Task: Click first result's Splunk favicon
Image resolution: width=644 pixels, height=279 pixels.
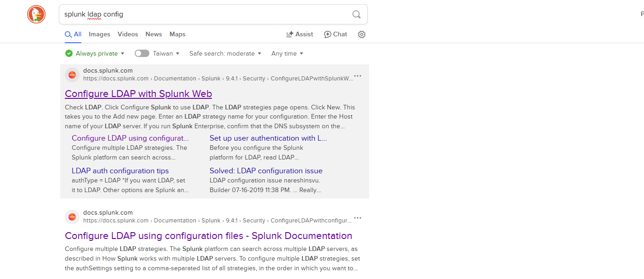Action: [x=72, y=74]
